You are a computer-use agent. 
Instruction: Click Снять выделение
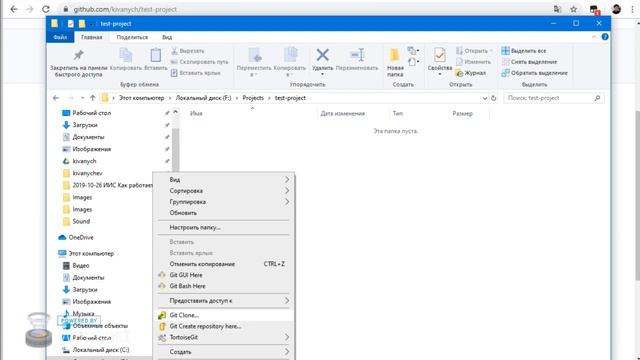point(529,62)
